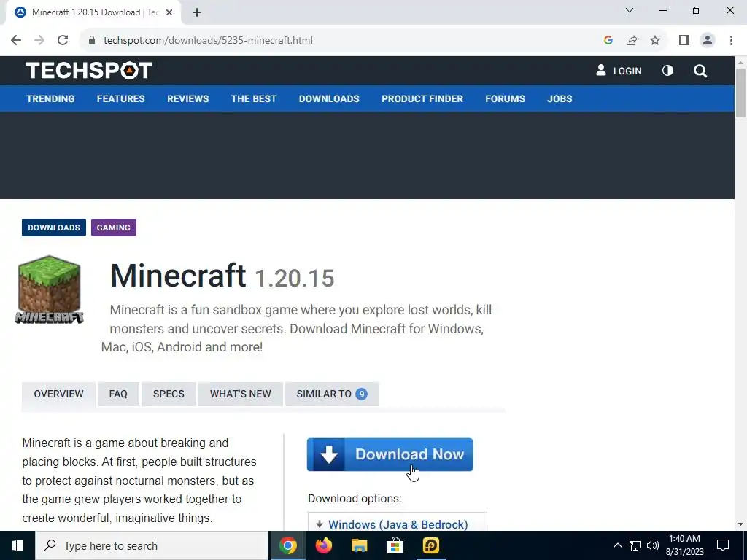Click the browser back arrow

coord(16,41)
